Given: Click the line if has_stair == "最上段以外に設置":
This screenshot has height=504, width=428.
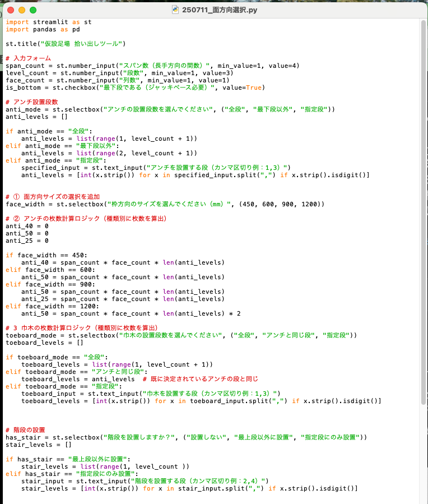Looking at the screenshot, I should pyautogui.click(x=68, y=459).
